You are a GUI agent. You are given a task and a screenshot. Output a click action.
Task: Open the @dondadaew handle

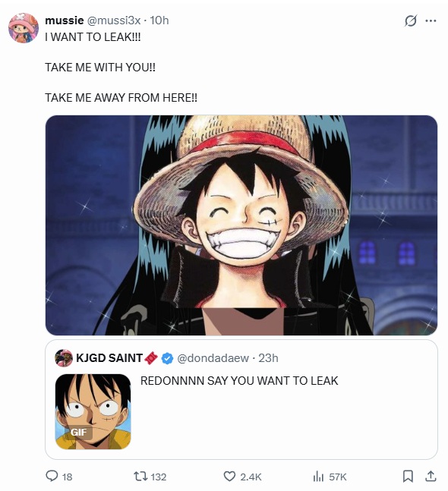click(213, 358)
